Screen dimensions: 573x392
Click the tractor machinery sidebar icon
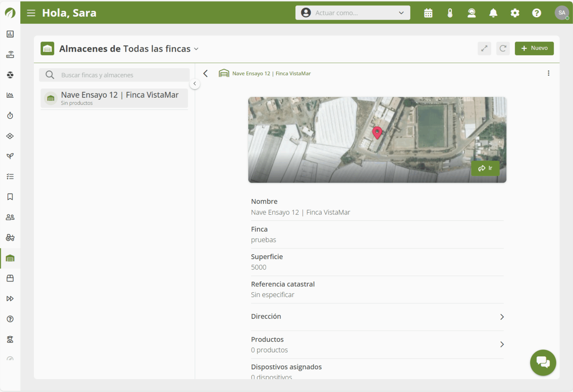coord(10,238)
